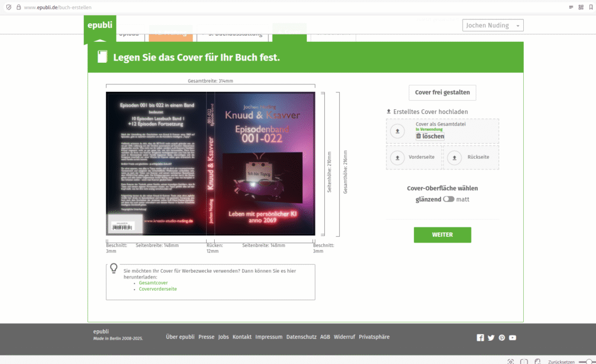Click the book cover preview image

coord(210,163)
